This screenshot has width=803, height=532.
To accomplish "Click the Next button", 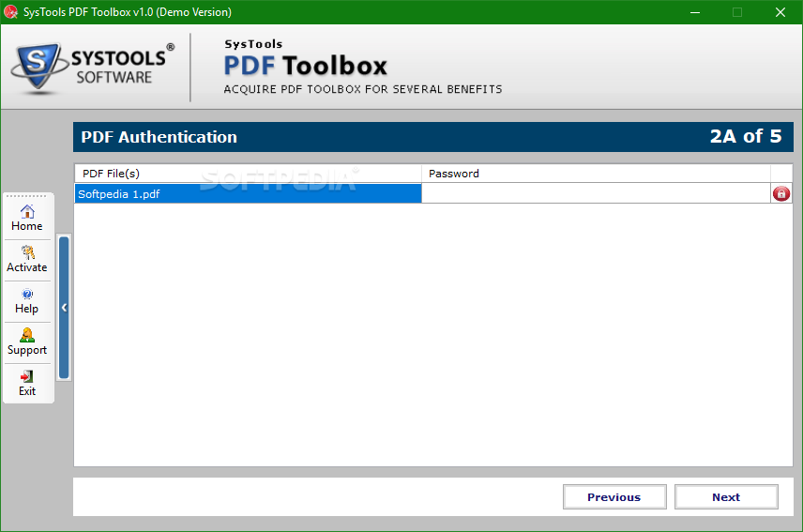I will click(x=726, y=496).
